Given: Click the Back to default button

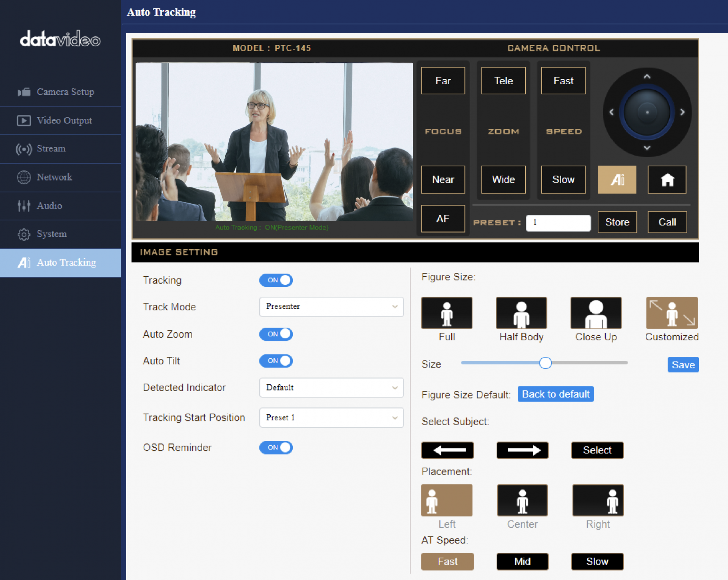Looking at the screenshot, I should pyautogui.click(x=555, y=394).
